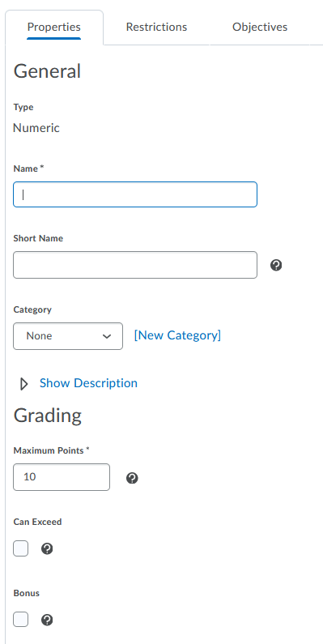Select the Show Description link text
Screen dimensions: 323x644
(x=88, y=383)
